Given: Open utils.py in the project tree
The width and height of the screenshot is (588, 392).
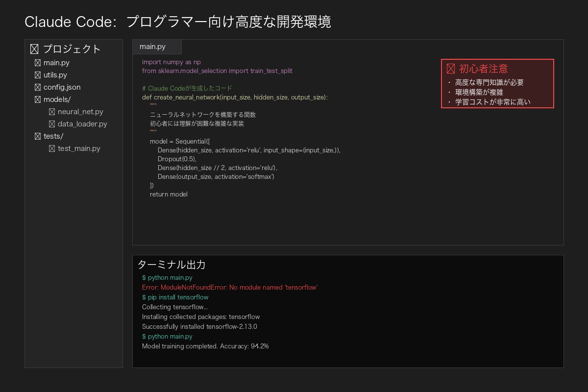Looking at the screenshot, I should (55, 75).
